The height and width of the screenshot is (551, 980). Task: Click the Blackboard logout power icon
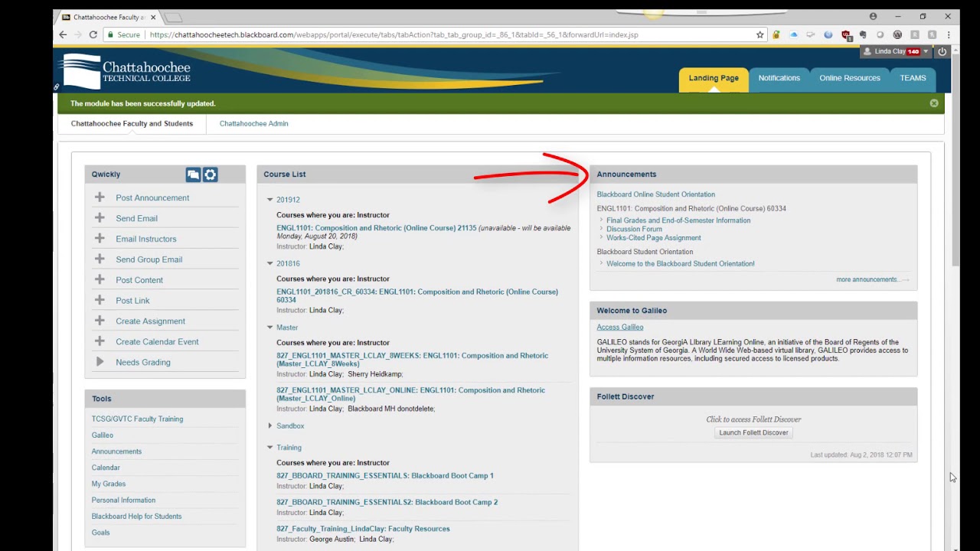(942, 51)
